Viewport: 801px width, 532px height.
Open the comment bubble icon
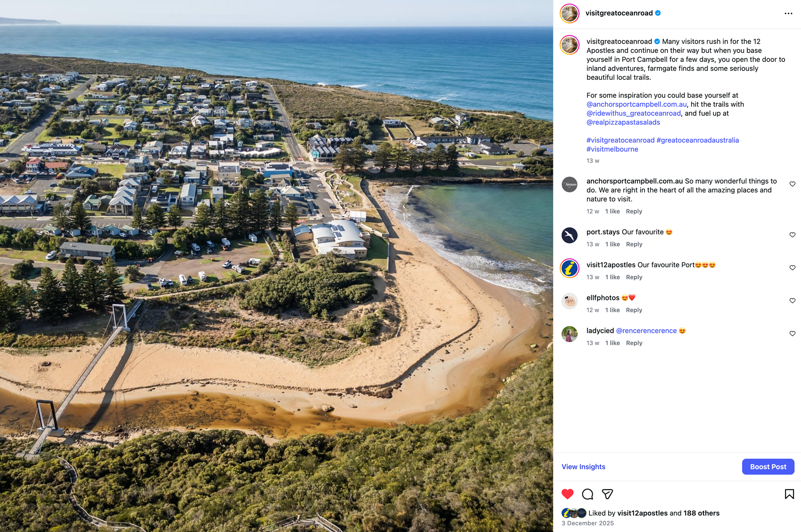[587, 494]
